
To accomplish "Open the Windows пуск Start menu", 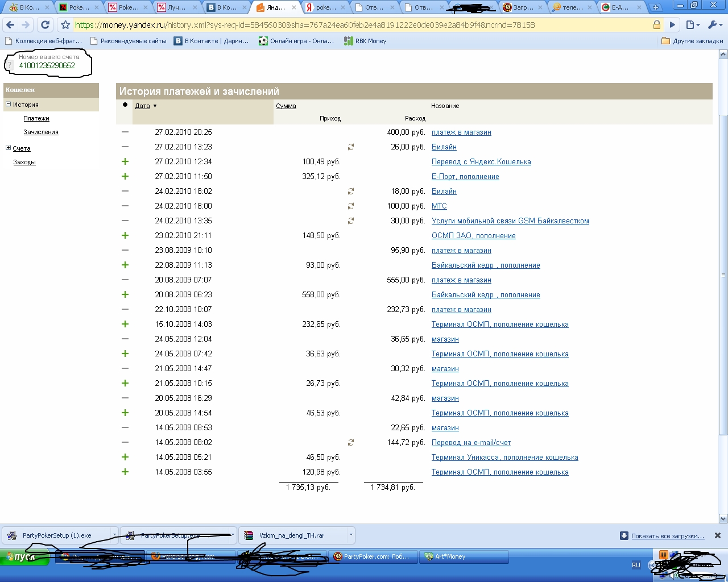I will [x=26, y=556].
